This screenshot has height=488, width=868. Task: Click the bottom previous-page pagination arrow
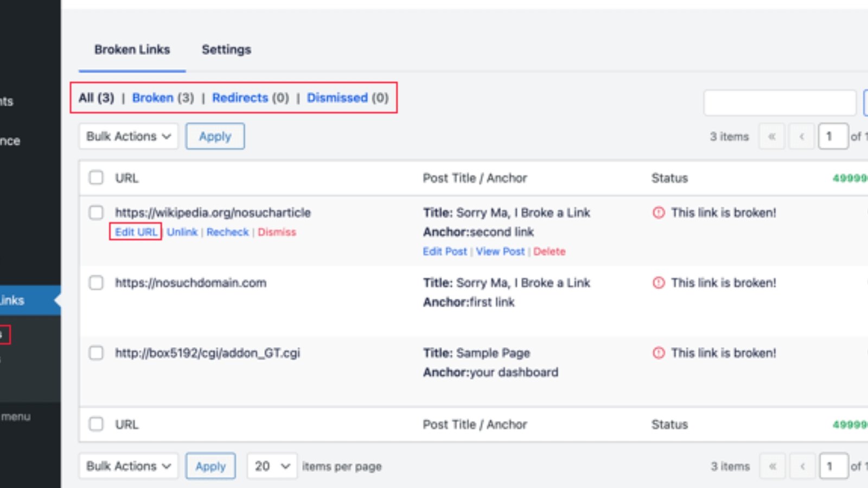(x=802, y=466)
